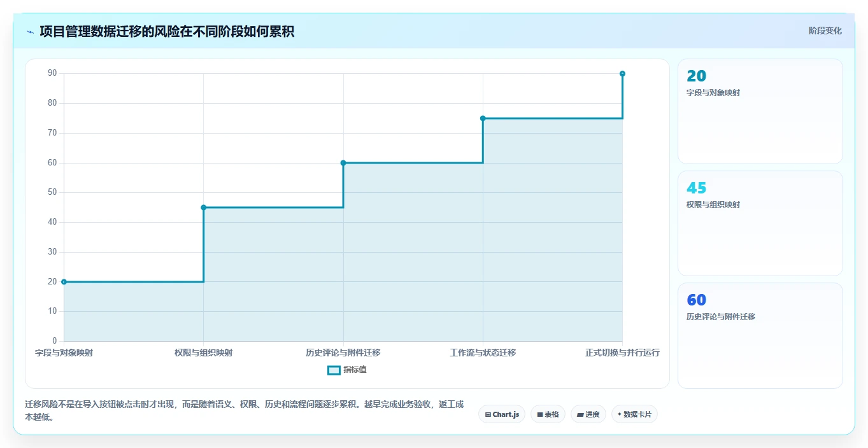Click the y-axis tick label 90
868x448 pixels.
coord(52,74)
